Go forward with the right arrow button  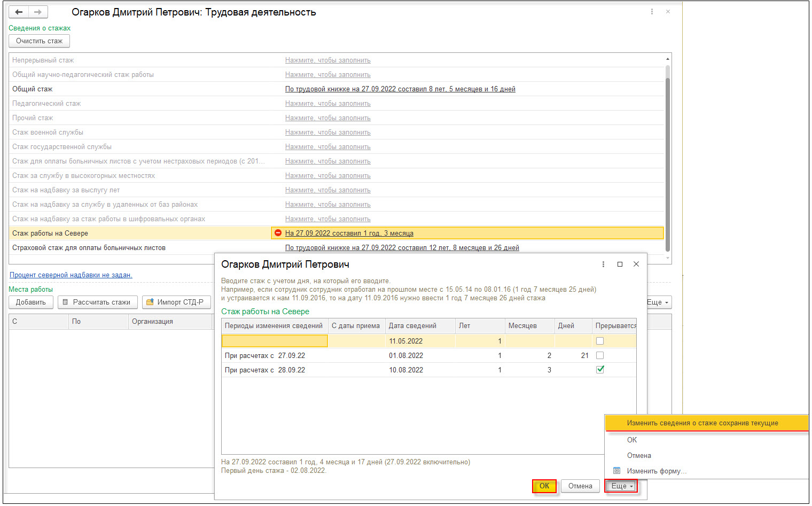pyautogui.click(x=38, y=12)
